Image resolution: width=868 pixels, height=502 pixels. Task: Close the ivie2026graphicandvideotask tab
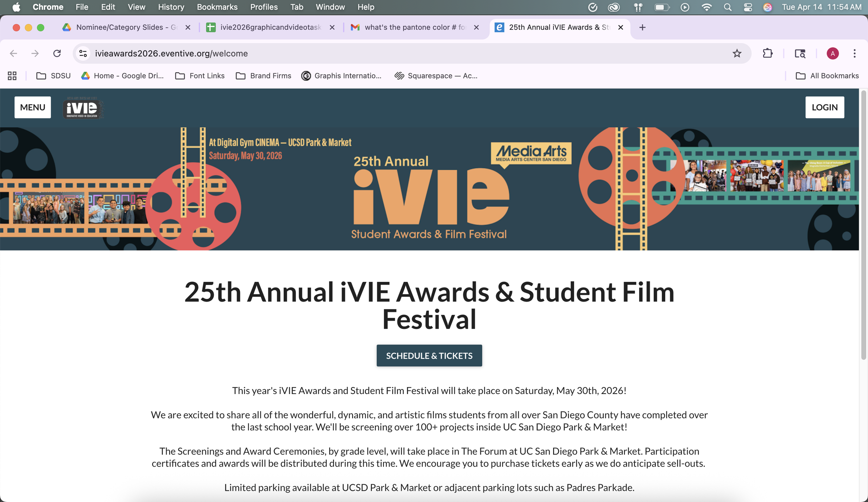[x=332, y=27]
